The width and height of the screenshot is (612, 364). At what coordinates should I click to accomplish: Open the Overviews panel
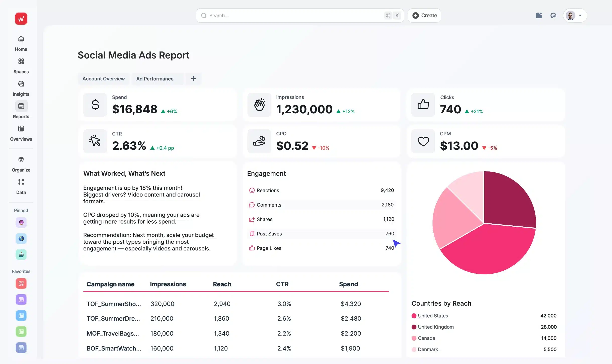(x=21, y=129)
